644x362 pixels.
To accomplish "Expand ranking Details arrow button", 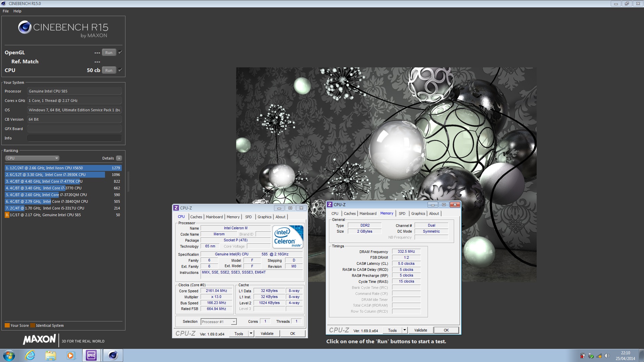I will pyautogui.click(x=119, y=158).
